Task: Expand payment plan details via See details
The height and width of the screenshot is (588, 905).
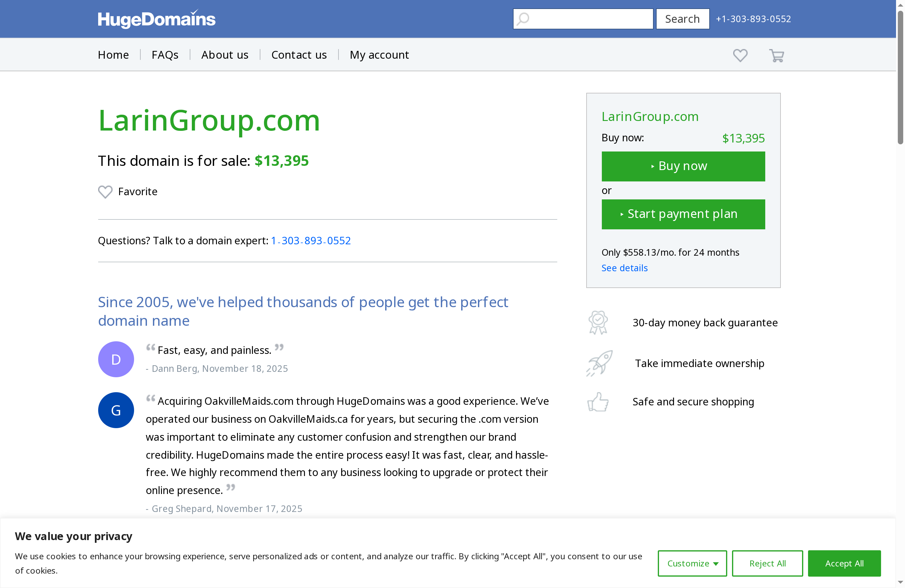Action: (624, 268)
